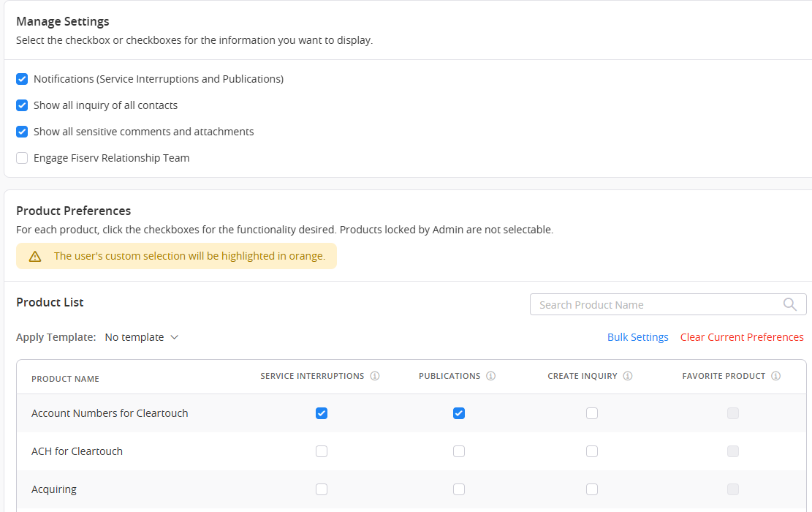This screenshot has height=512, width=812.
Task: Check Publications for Acquiring product
Action: click(459, 489)
